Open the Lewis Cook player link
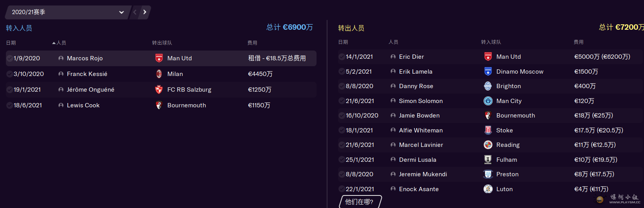 click(83, 105)
